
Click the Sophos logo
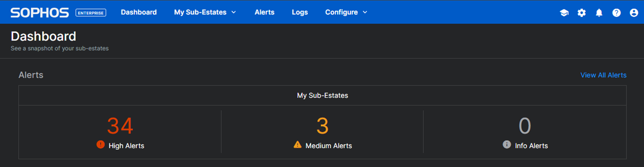(x=40, y=13)
